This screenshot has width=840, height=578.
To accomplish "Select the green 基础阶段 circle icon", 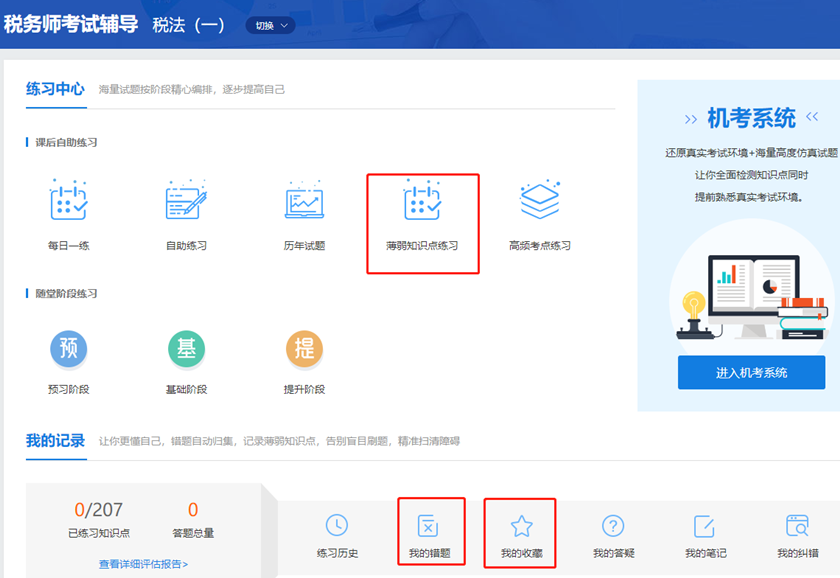I will (x=186, y=348).
